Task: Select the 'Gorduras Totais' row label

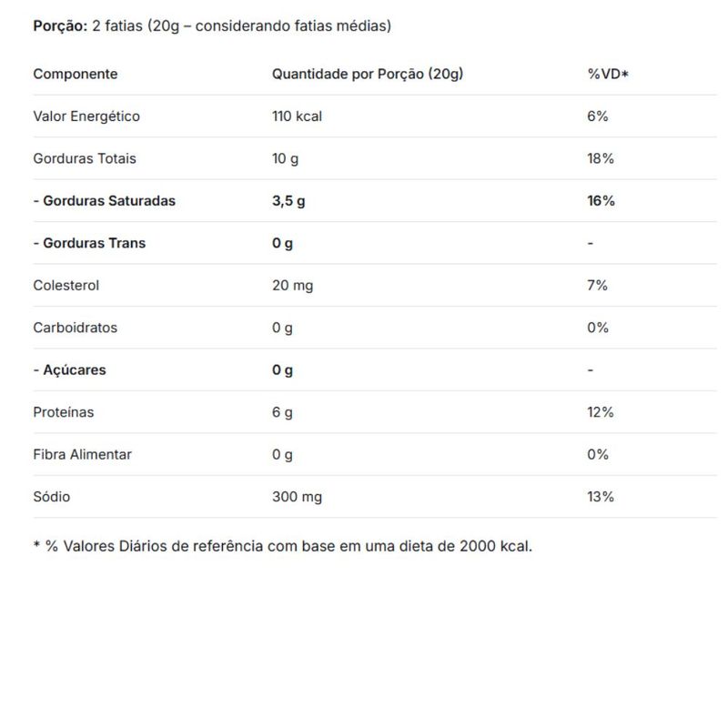Action: coord(85,158)
